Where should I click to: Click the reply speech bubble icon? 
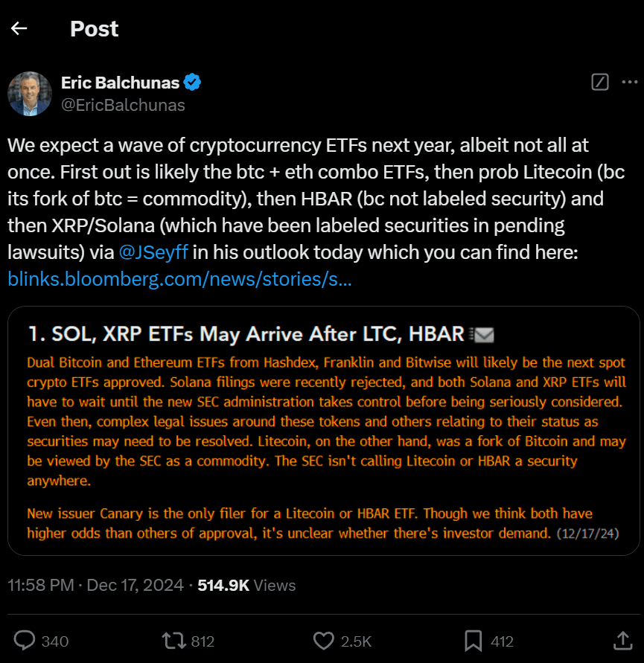pos(25,641)
